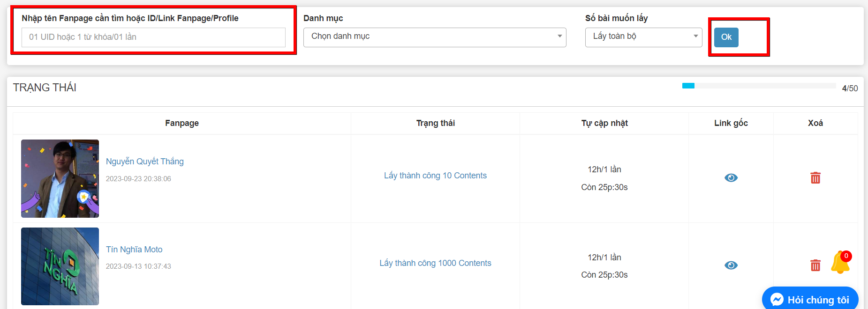
Task: Click the Fanpage column header
Action: coord(182,123)
